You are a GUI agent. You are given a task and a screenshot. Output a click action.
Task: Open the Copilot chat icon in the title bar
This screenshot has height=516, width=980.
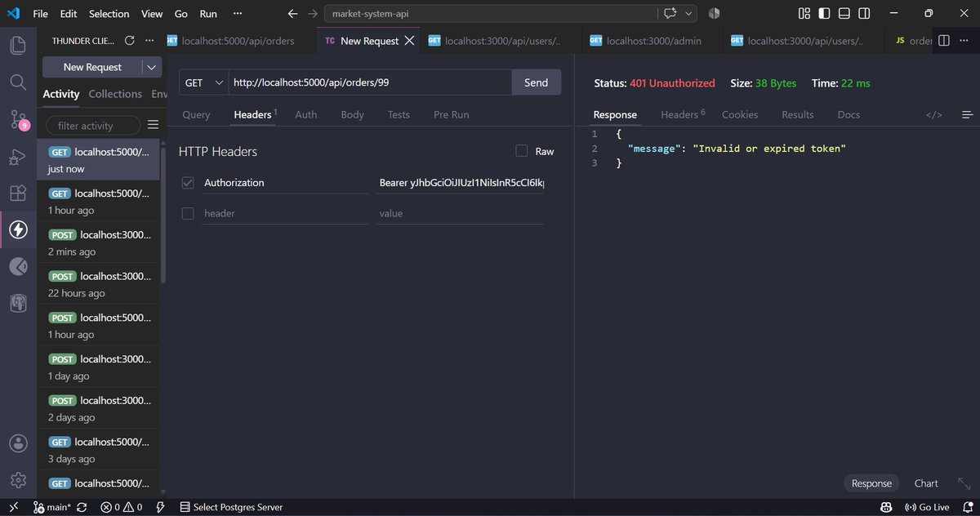pos(671,14)
